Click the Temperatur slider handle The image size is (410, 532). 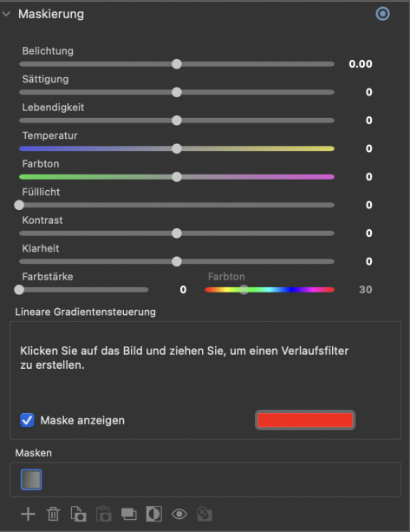click(177, 148)
